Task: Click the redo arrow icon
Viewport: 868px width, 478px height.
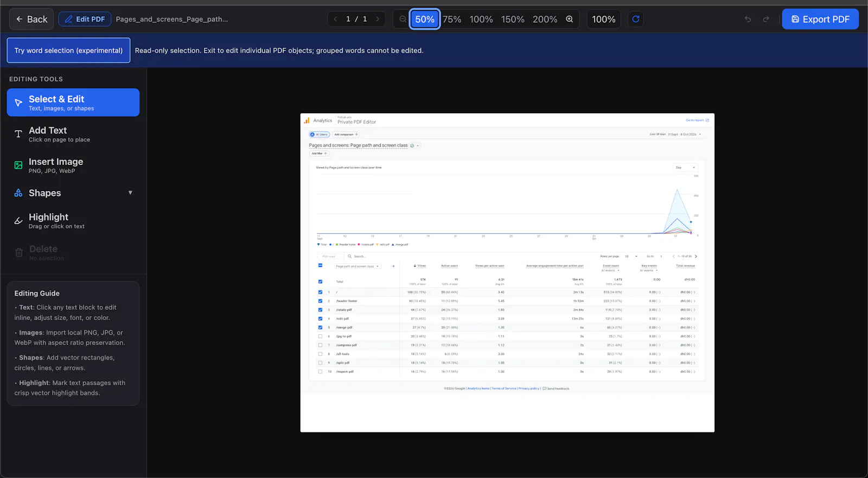Action: 766,19
